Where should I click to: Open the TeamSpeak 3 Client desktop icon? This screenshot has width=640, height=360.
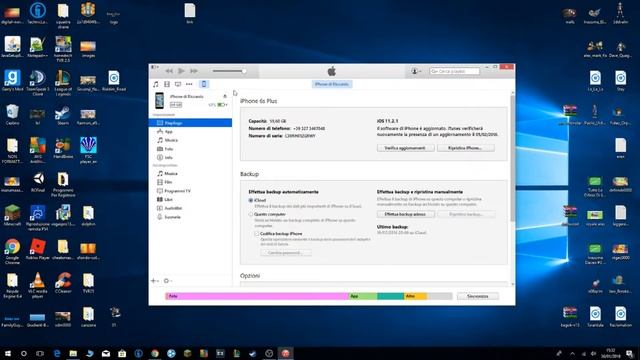[x=38, y=83]
